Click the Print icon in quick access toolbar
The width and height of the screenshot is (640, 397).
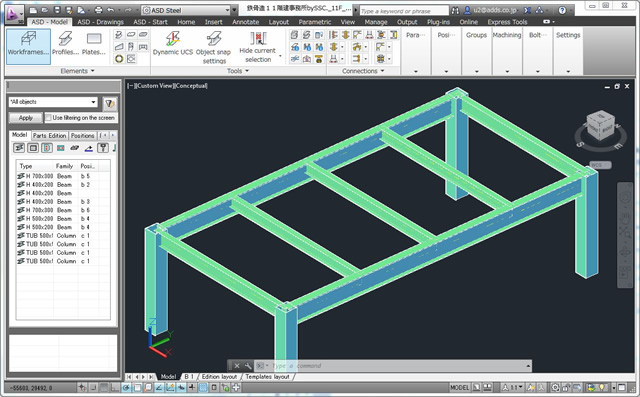click(x=98, y=10)
